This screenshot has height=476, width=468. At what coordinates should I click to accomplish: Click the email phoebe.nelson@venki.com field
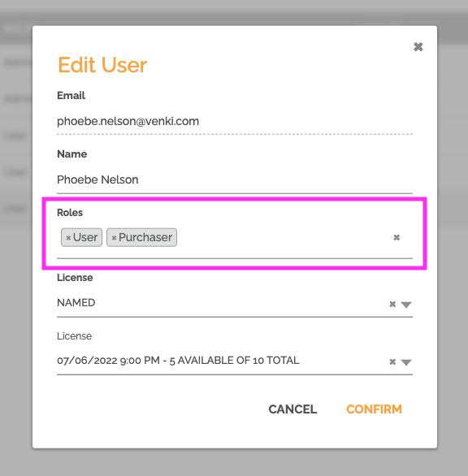(x=235, y=121)
